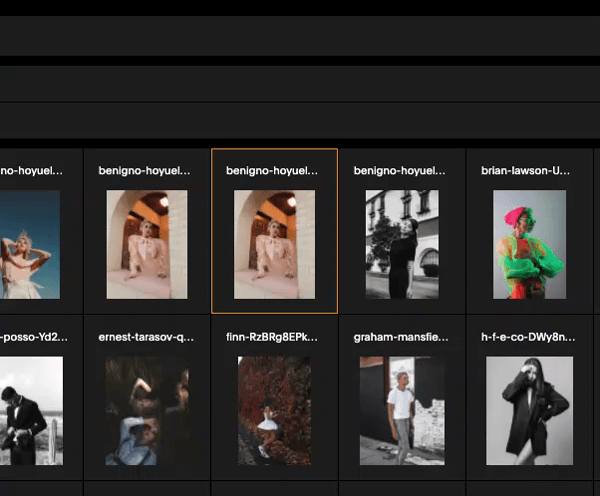The image size is (600, 496).
Task: Click the '-posso-Yd2...' file name
Action: click(34, 337)
